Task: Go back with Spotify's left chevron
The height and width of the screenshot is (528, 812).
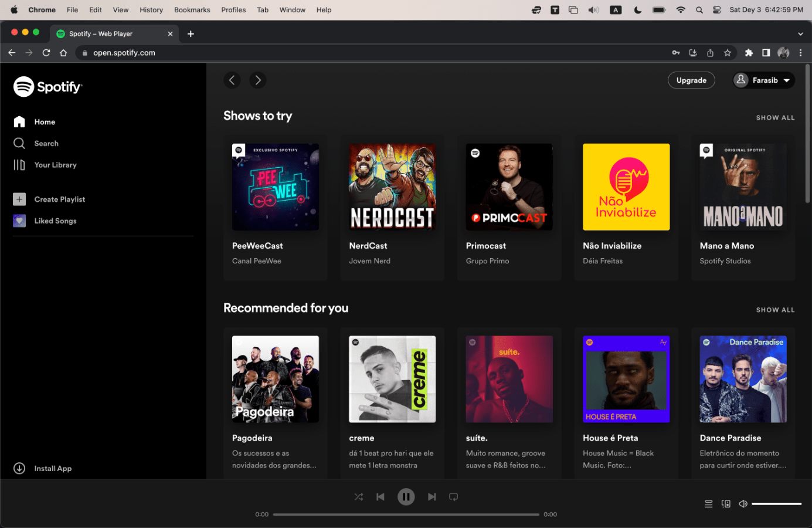Action: point(232,80)
